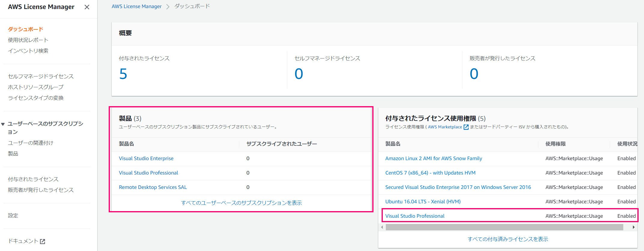Open 設定 in the sidebar
644x251 pixels.
click(13, 215)
